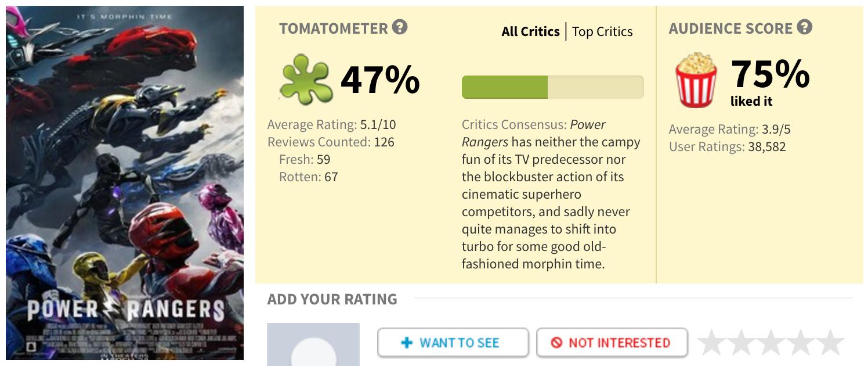Click the Tomatometer help question mark icon
This screenshot has width=868, height=366.
400,27
